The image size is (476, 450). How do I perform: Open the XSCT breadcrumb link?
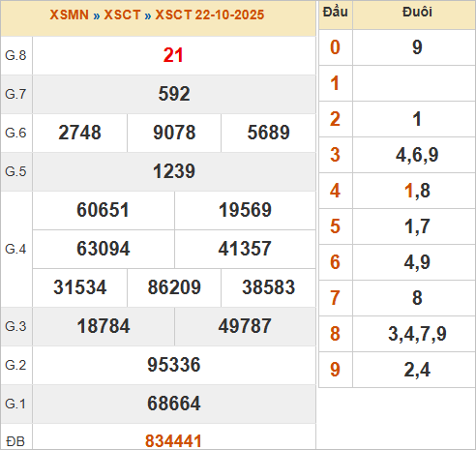click(x=122, y=15)
